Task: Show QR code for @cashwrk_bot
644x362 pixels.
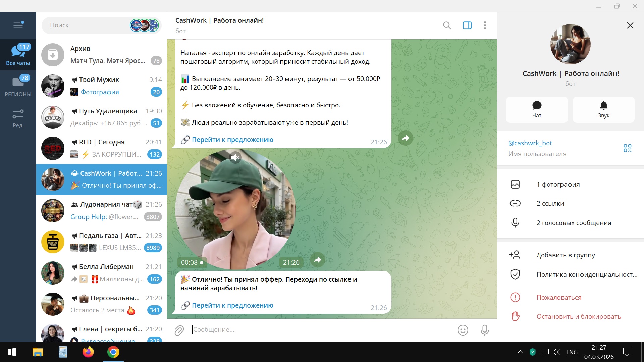Action: point(627,148)
